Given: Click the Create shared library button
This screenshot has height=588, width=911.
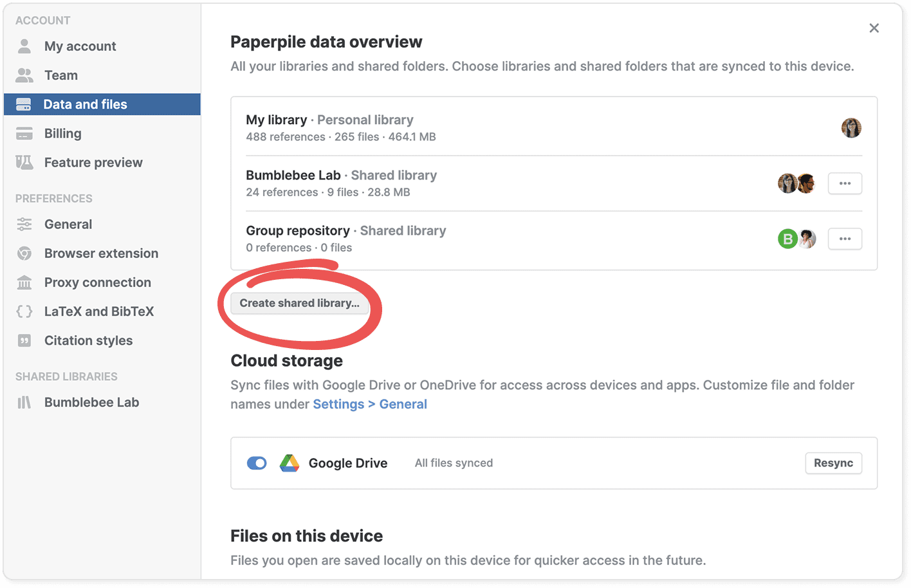Looking at the screenshot, I should [300, 303].
